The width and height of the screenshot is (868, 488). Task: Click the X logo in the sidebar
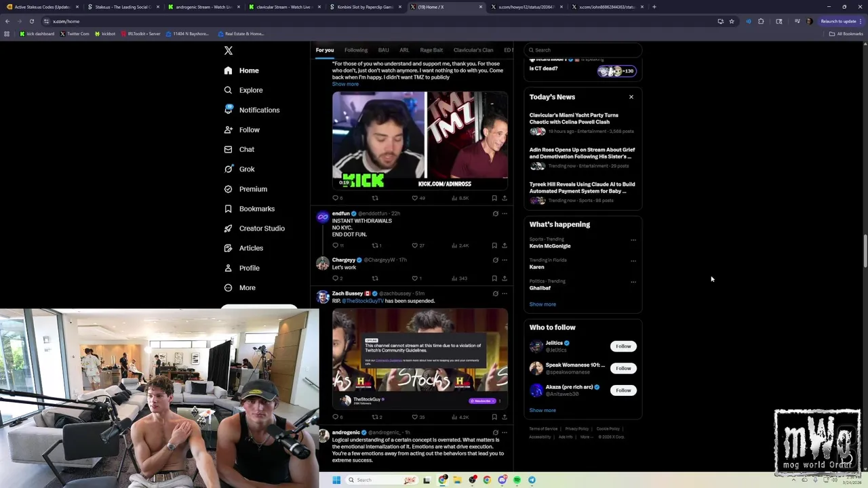click(229, 51)
